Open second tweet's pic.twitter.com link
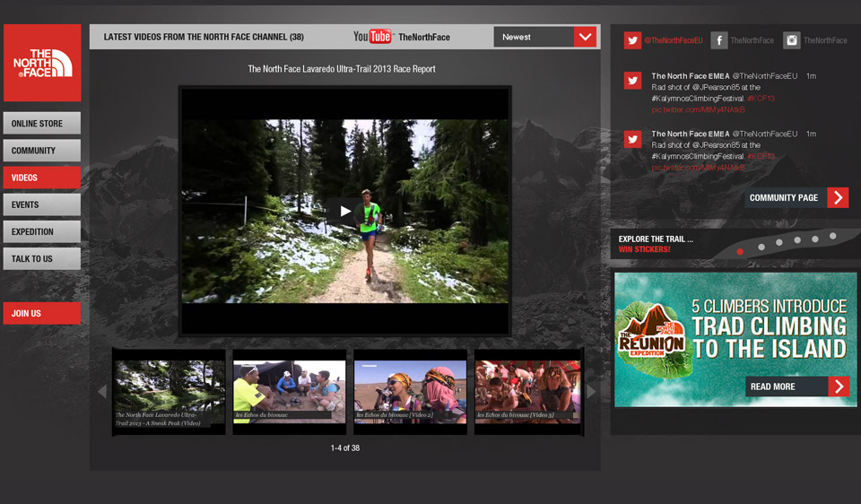861x504 pixels. click(x=698, y=168)
